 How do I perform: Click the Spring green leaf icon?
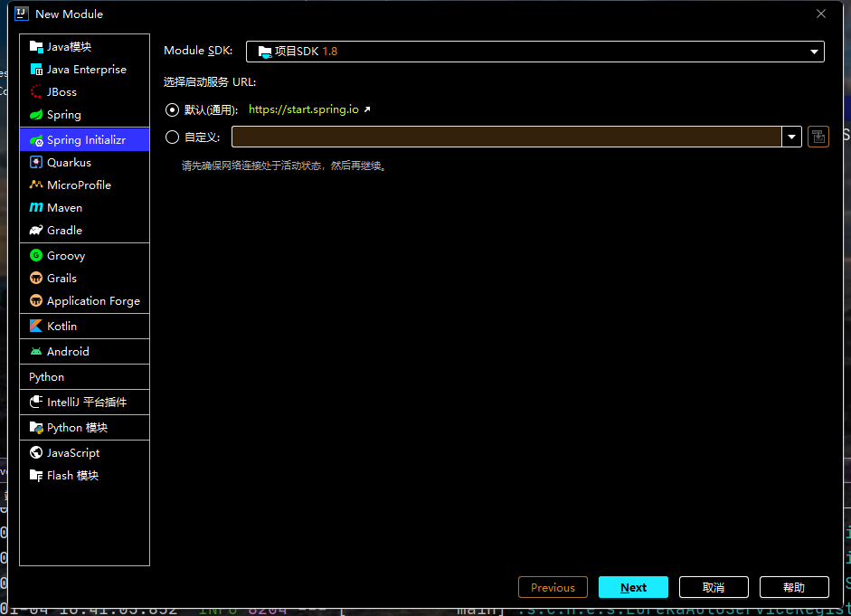pyautogui.click(x=36, y=115)
